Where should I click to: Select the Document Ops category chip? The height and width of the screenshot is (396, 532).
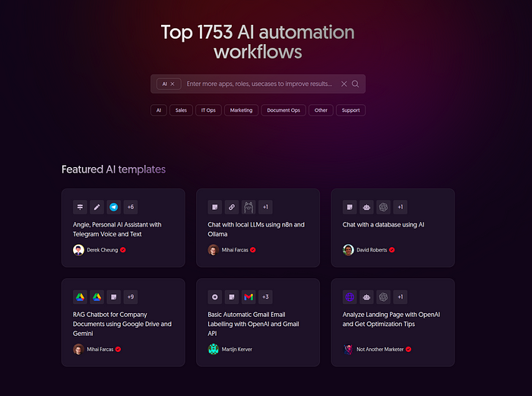(283, 110)
